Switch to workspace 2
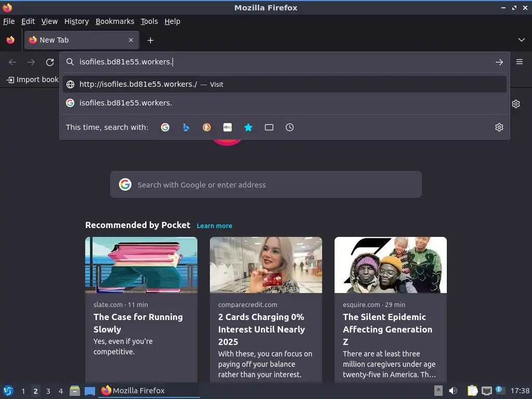This screenshot has width=532, height=399. [35, 391]
